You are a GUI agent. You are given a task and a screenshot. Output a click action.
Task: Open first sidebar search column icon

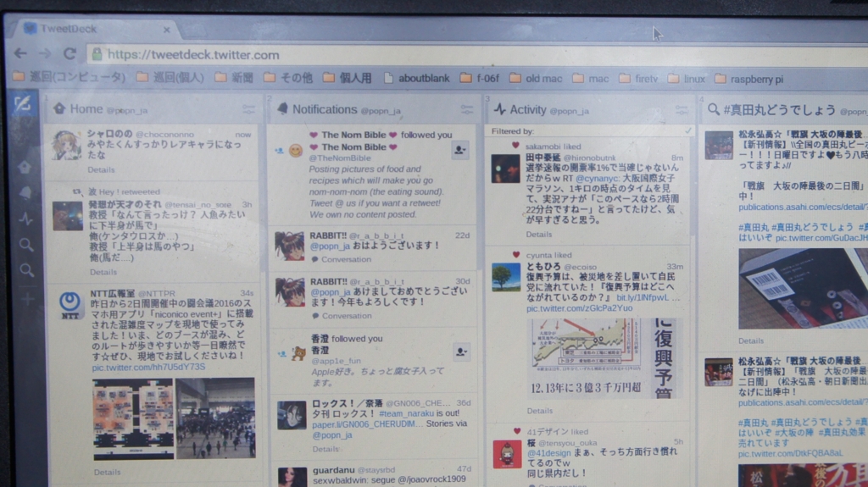click(x=26, y=245)
